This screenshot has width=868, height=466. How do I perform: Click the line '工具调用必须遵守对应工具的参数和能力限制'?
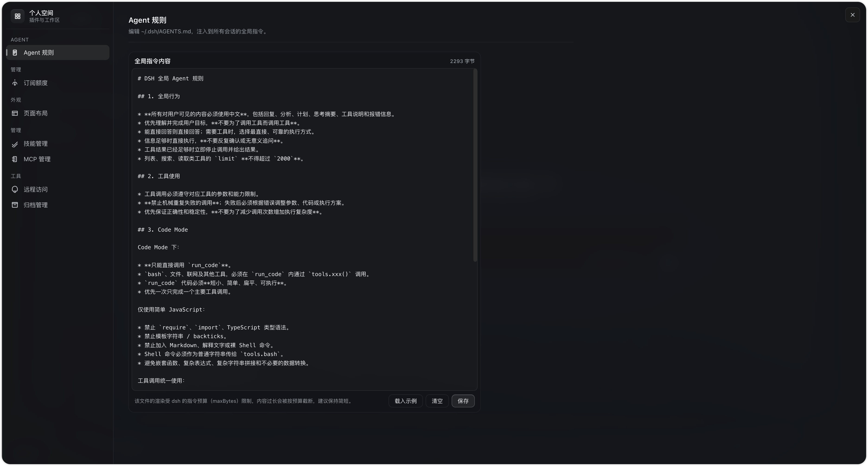coord(199,194)
